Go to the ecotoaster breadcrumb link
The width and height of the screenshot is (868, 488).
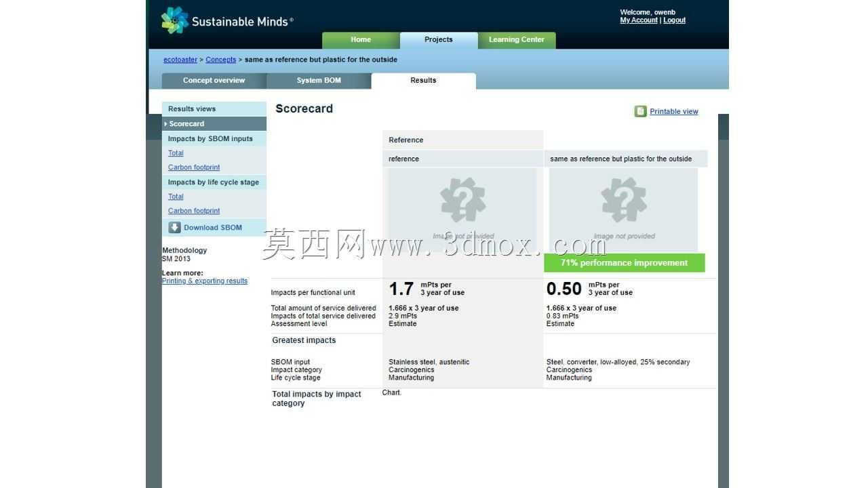tap(180, 60)
